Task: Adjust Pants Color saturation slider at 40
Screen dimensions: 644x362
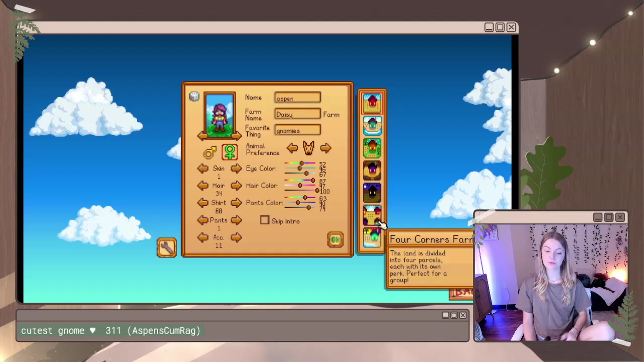Action: point(300,203)
